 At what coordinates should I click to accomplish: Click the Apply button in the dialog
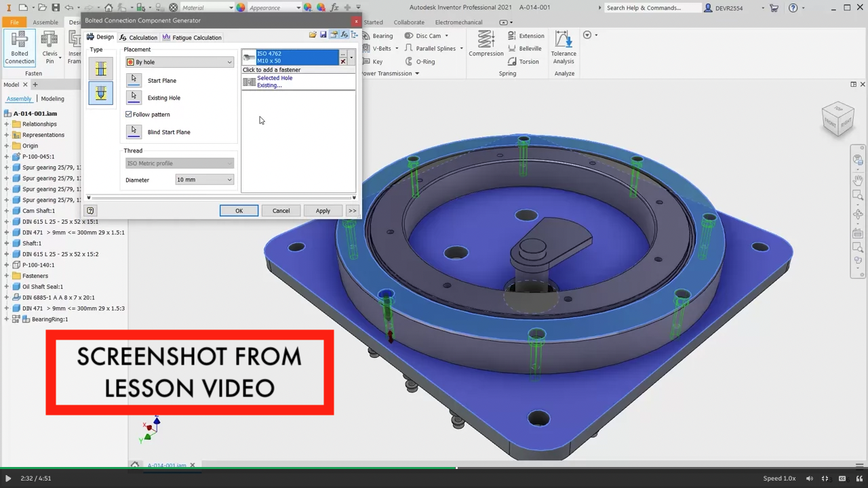pyautogui.click(x=323, y=211)
